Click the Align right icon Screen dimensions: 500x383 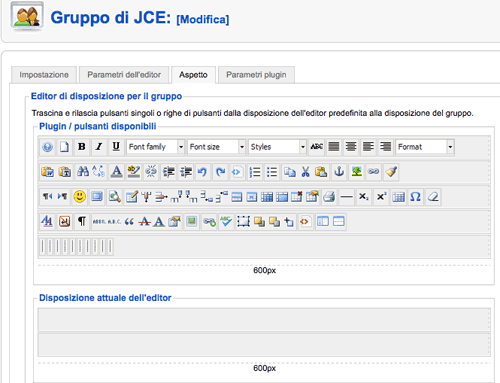(x=386, y=147)
